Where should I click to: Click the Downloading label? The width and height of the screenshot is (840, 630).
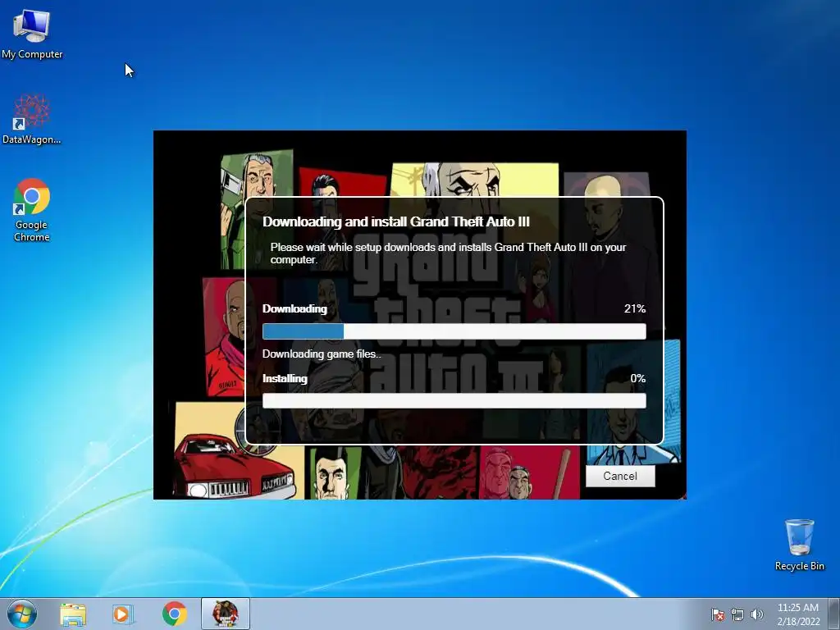click(x=294, y=308)
